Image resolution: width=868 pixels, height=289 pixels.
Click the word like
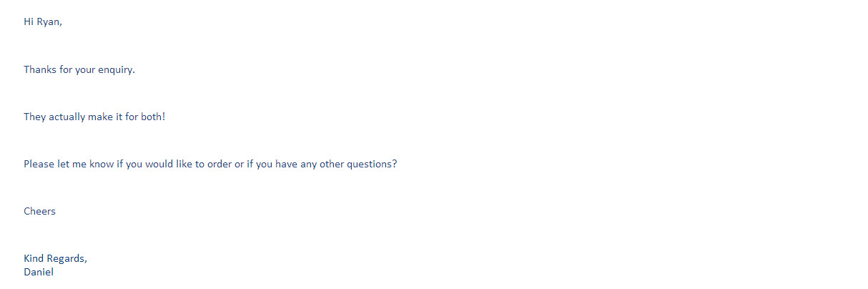click(x=184, y=164)
